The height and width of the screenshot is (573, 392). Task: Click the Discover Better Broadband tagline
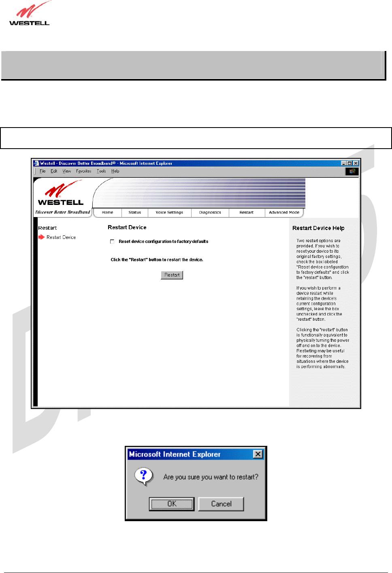(63, 212)
